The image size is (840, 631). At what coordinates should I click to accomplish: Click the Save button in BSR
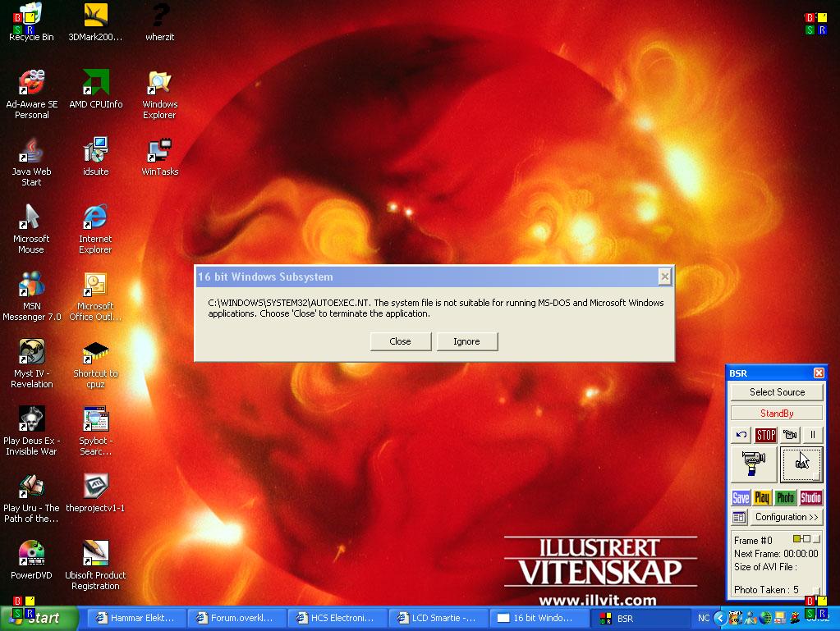point(741,498)
